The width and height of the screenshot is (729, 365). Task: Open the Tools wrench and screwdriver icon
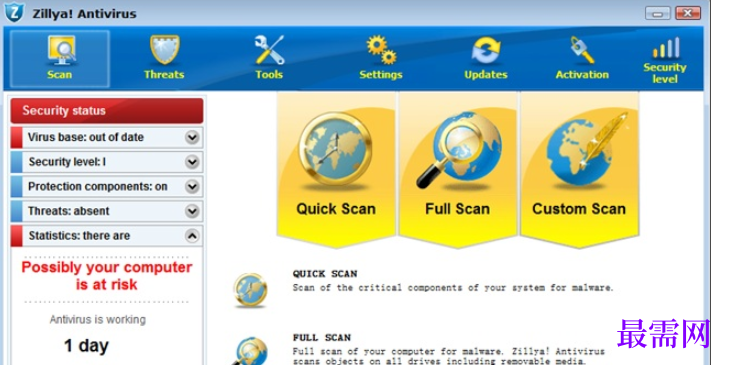pyautogui.click(x=269, y=50)
